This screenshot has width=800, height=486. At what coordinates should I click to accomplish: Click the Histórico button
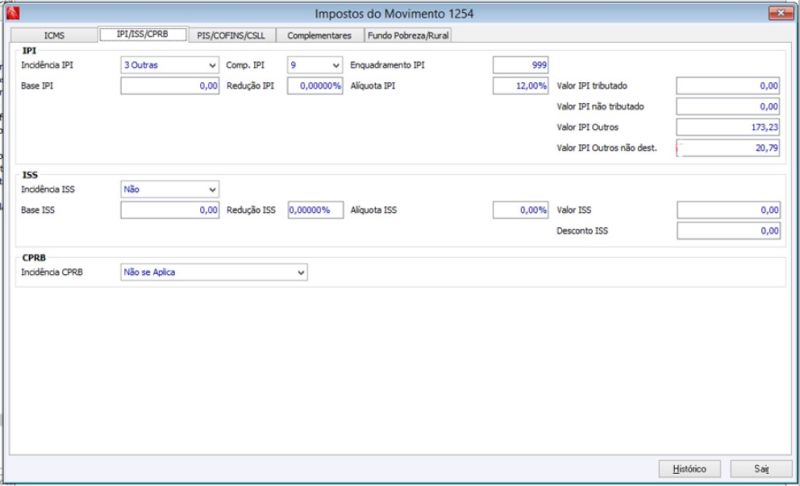(x=689, y=469)
